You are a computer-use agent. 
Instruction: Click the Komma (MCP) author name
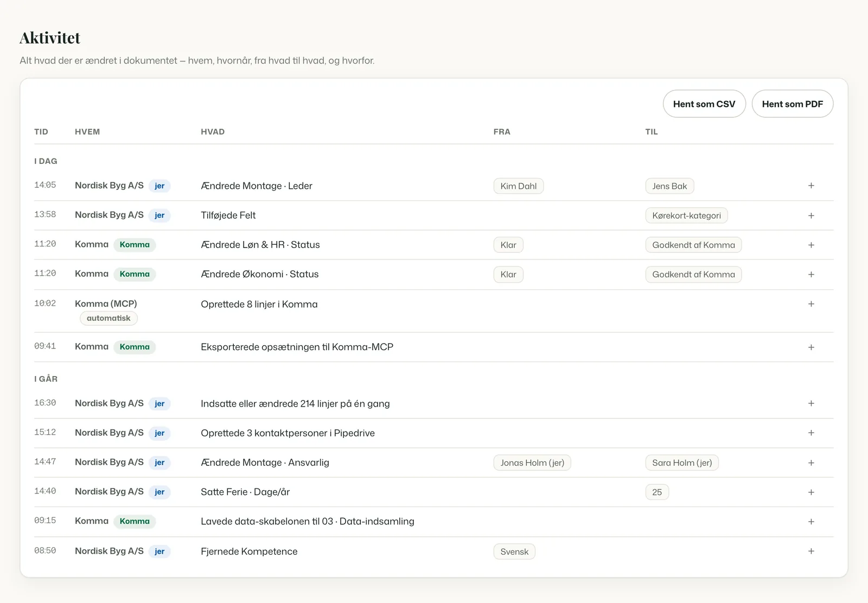click(106, 304)
